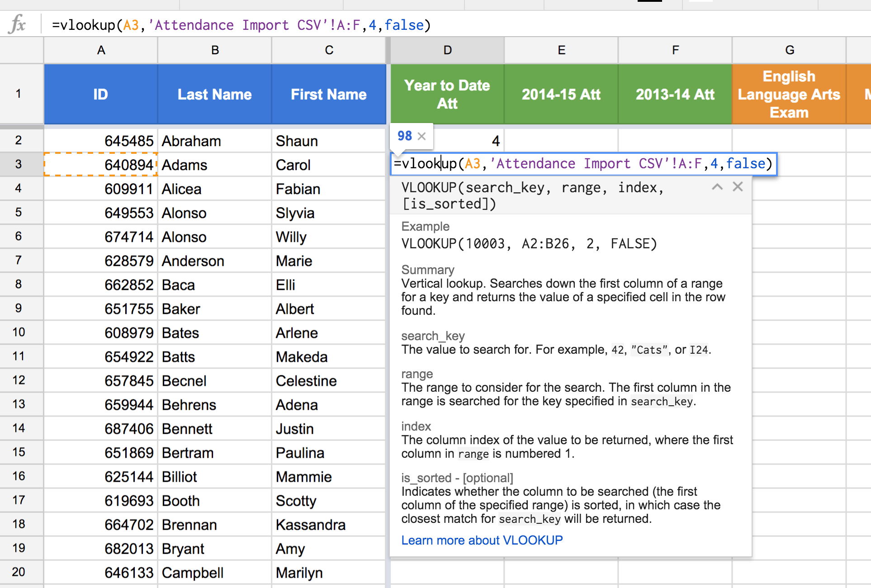871x588 pixels.
Task: Open Learn more about VLOOKUP link
Action: coord(482,540)
